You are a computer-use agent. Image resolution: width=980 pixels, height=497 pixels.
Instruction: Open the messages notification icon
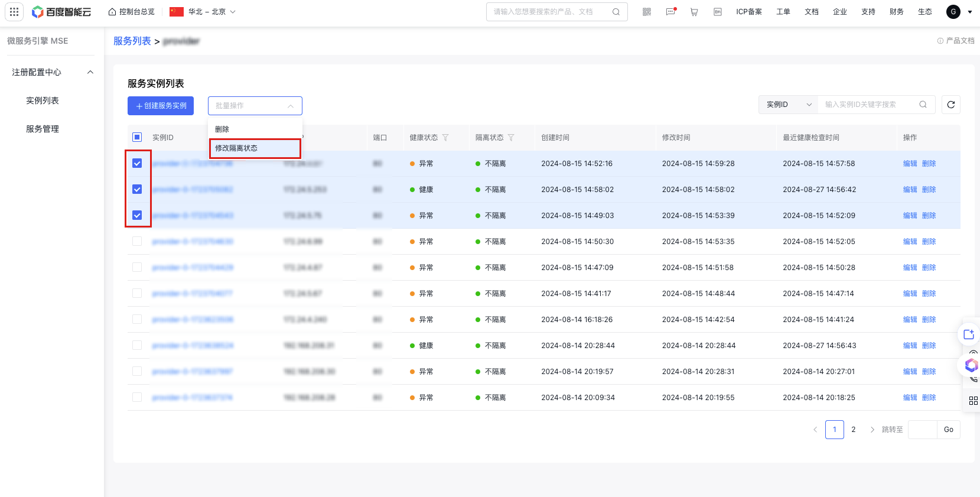[x=670, y=12]
